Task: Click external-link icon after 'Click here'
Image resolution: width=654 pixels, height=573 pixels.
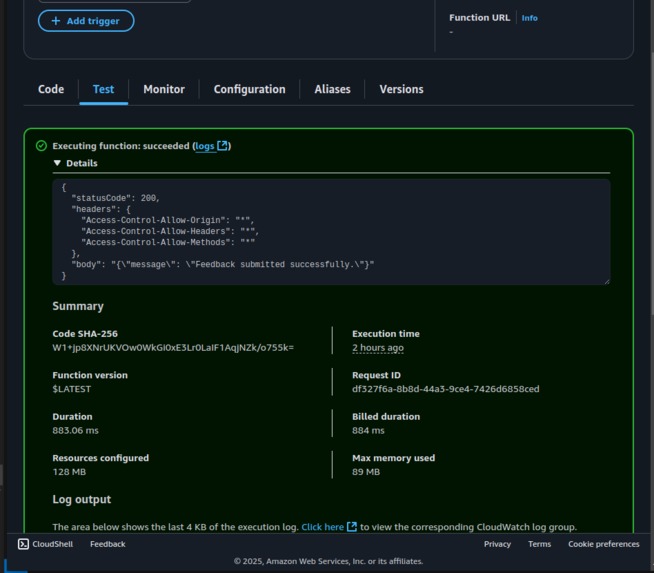Action: pos(352,527)
